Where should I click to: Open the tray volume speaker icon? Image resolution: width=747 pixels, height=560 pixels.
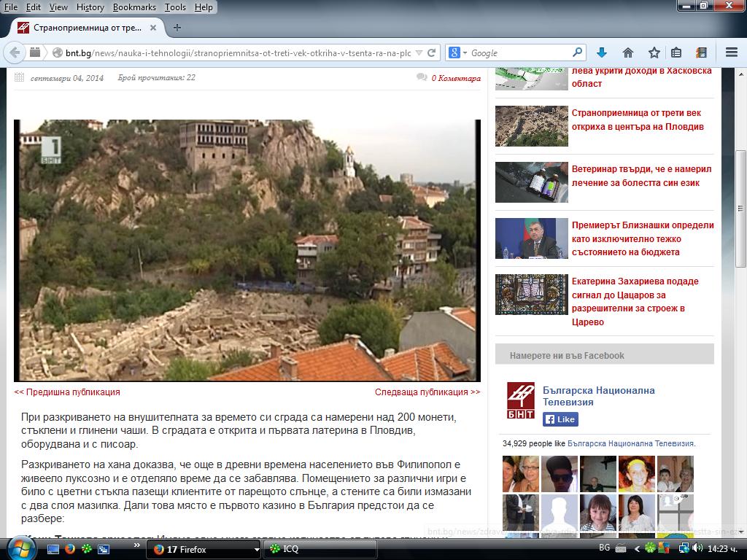click(697, 548)
